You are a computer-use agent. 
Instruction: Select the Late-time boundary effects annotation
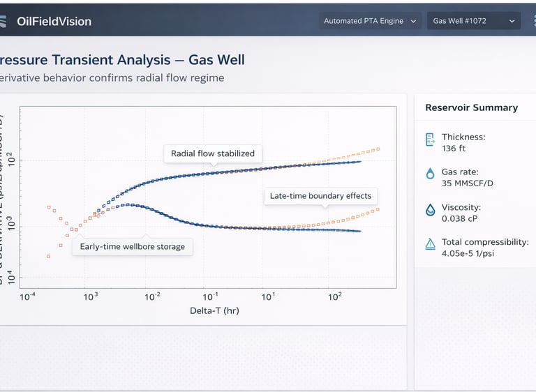[x=321, y=196]
